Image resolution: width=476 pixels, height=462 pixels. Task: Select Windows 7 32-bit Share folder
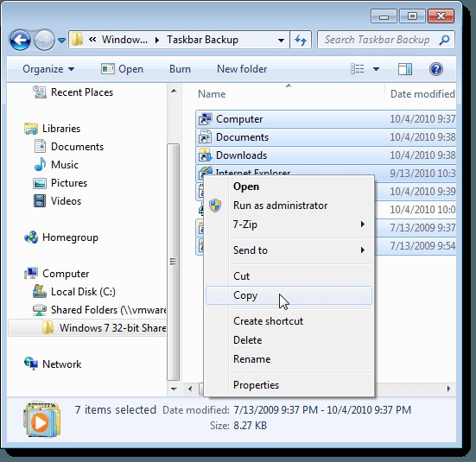[x=112, y=328]
